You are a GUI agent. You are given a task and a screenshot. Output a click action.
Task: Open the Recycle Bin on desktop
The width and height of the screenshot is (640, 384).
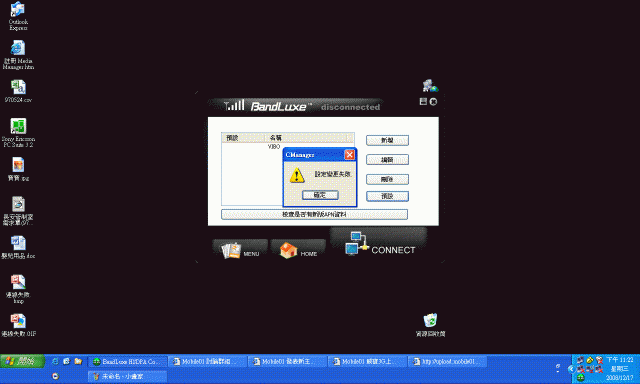click(x=430, y=325)
